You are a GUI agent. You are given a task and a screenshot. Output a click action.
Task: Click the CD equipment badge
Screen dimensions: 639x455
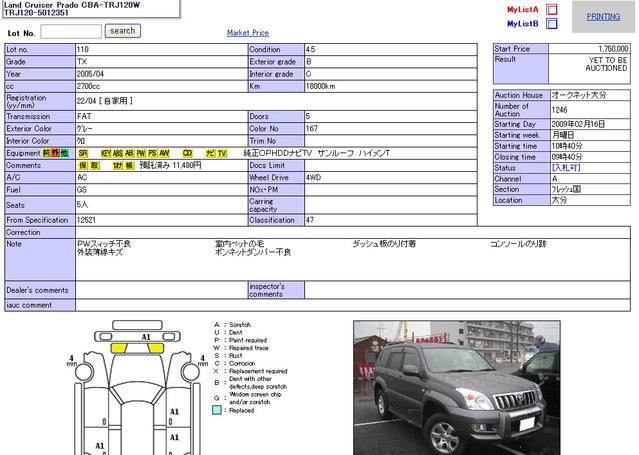[x=187, y=153]
